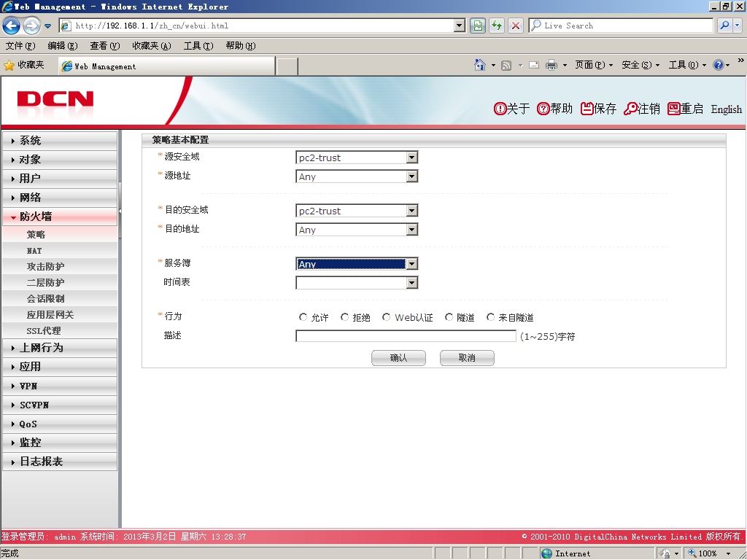The height and width of the screenshot is (560, 747).
Task: Click the 描述 description text field
Action: click(x=406, y=336)
